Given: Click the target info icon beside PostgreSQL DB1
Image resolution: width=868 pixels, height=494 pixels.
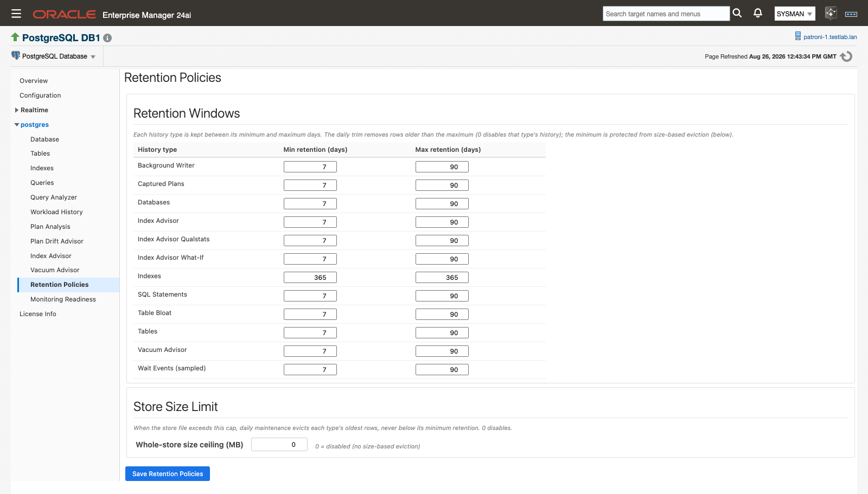Looking at the screenshot, I should click(107, 38).
